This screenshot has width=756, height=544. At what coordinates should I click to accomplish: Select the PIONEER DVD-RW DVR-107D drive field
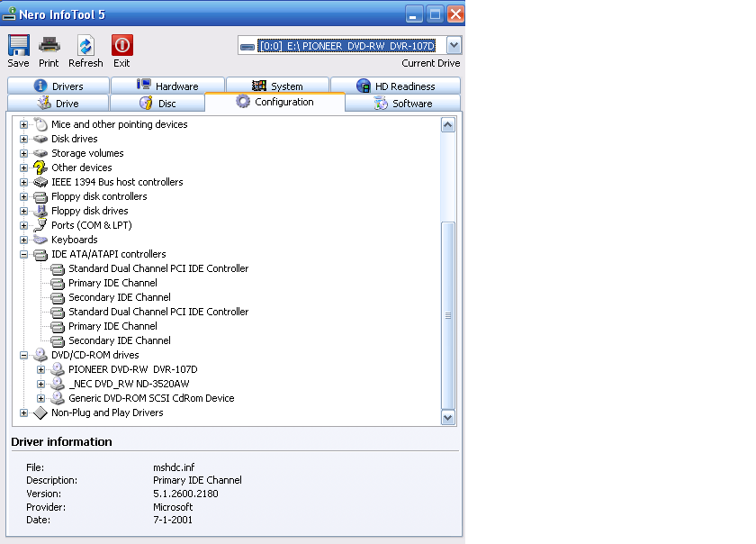346,46
